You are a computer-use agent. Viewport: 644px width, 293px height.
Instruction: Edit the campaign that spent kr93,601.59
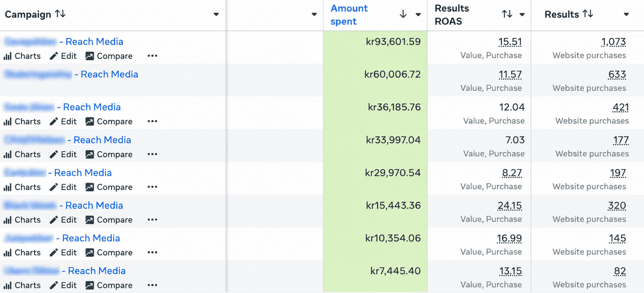(63, 56)
